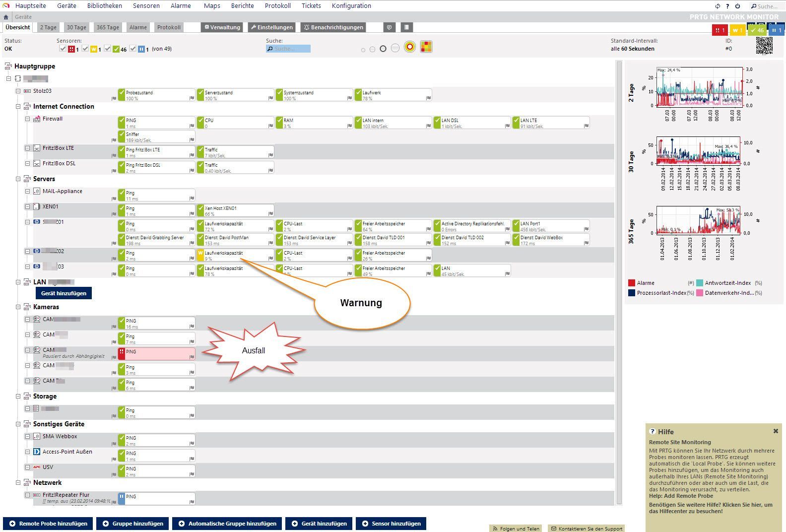Click the PRTG logo icon in the menu bar
This screenshot has width=786, height=532.
(6, 6)
